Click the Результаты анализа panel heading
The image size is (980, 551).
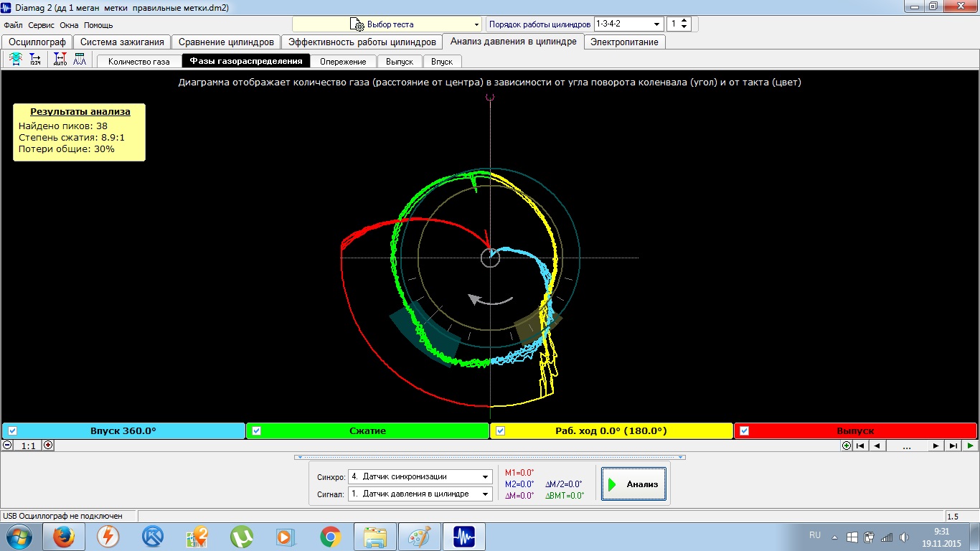[x=80, y=111]
